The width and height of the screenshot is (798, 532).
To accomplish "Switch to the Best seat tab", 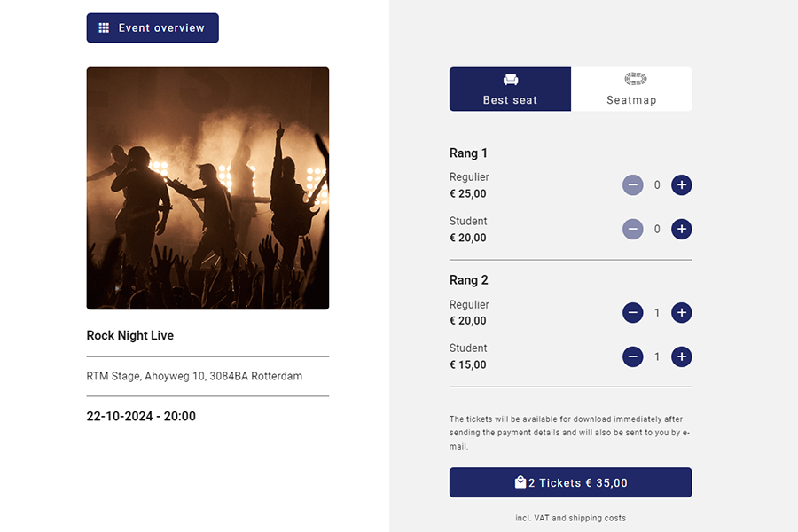I will (x=510, y=90).
